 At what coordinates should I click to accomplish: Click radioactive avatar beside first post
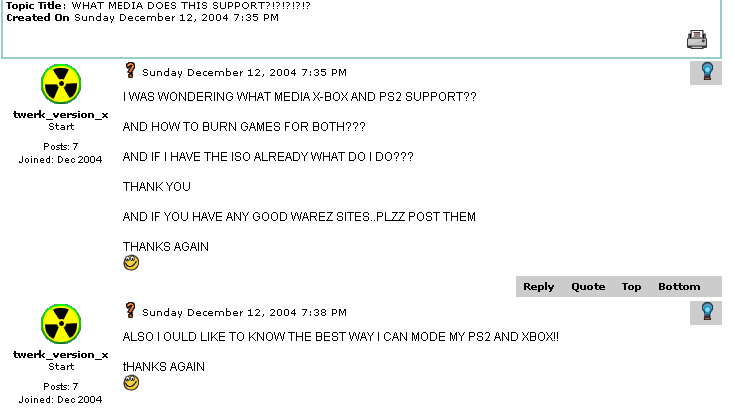point(61,84)
